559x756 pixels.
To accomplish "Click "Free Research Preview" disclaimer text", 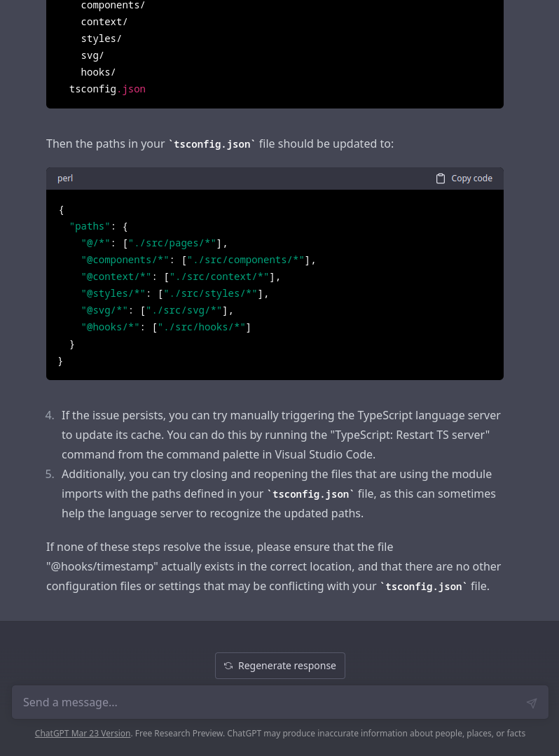I will pos(179,733).
